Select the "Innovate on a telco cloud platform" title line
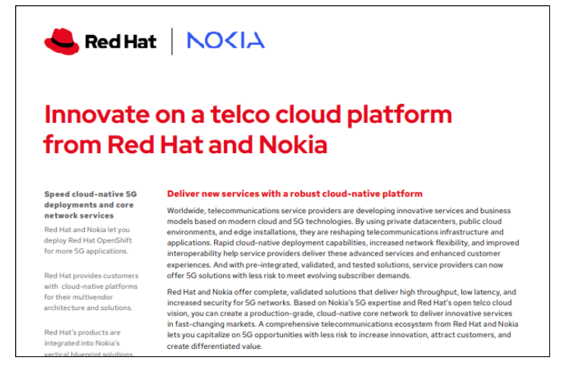 [247, 114]
